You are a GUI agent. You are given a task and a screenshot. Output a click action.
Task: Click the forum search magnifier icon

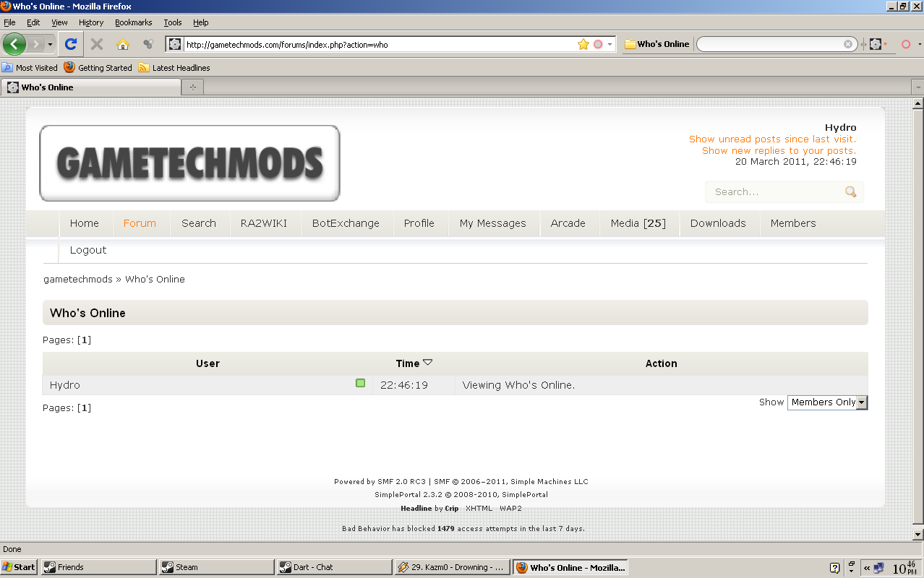tap(850, 191)
